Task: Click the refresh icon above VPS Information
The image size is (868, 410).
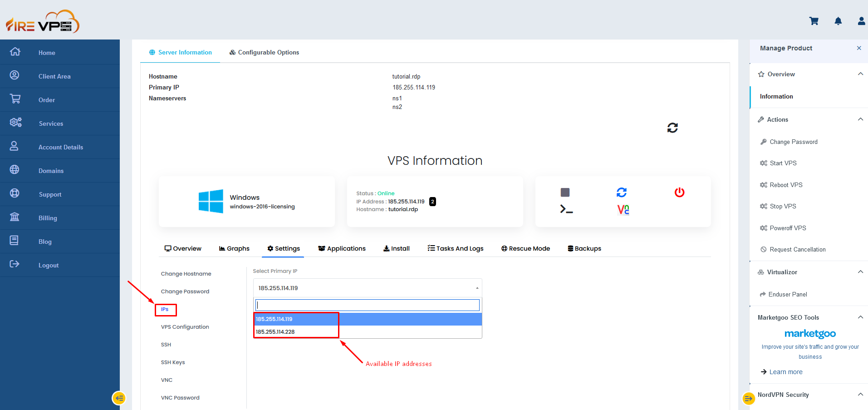Action: point(672,128)
